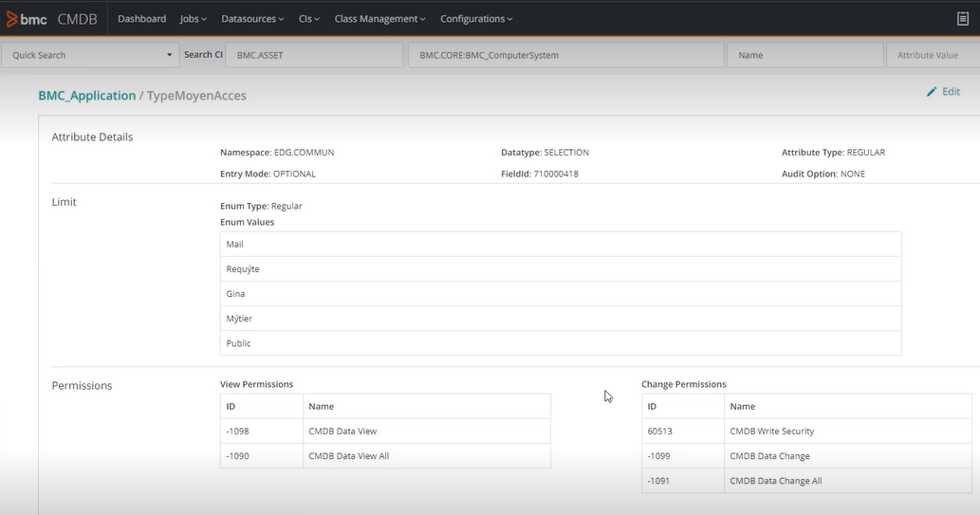Open the BMC_Application breadcrumb link

tap(87, 96)
